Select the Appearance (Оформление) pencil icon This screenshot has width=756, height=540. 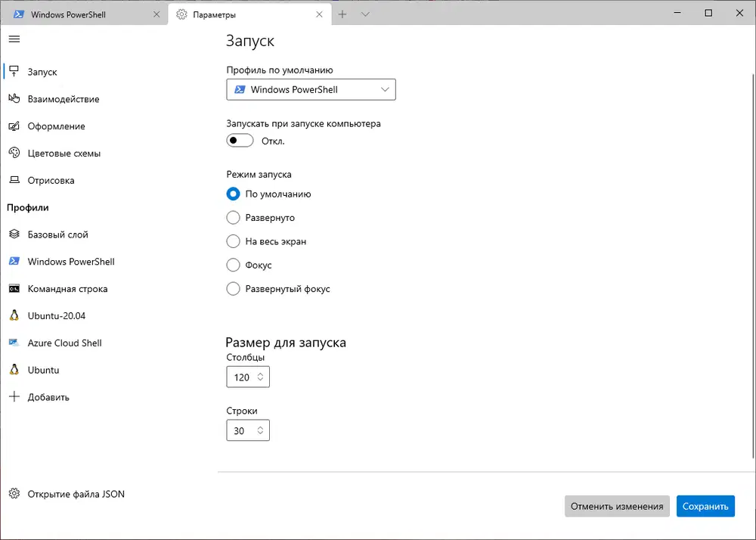[x=14, y=126]
